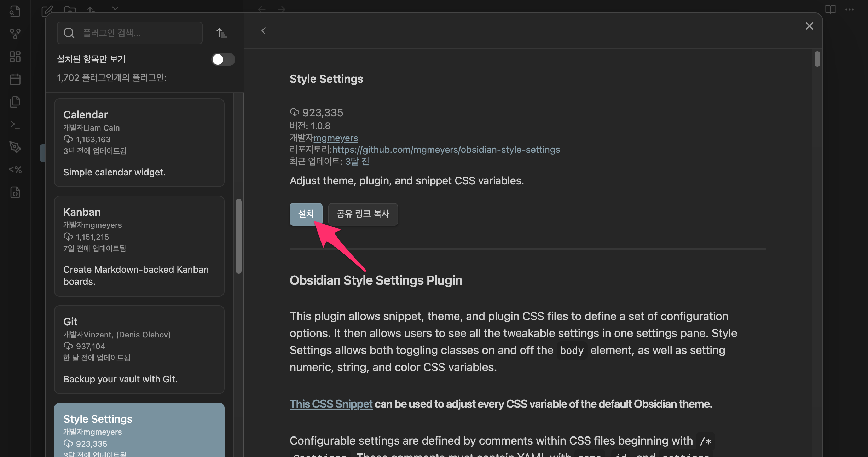868x457 pixels.
Task: Go back with the left chevron
Action: point(264,31)
